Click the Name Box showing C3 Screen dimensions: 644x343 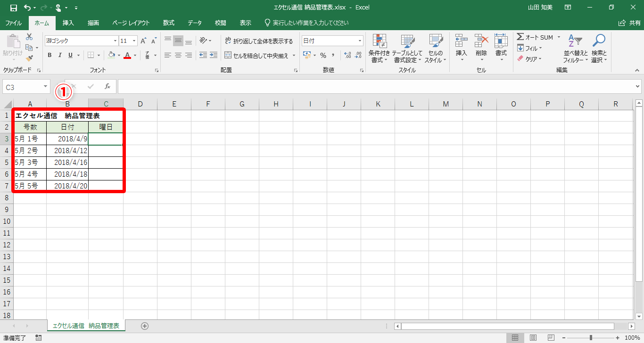click(23, 87)
